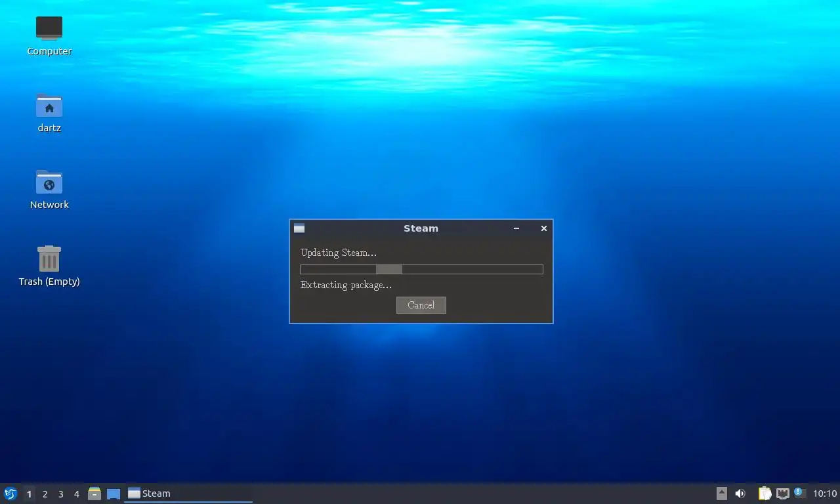Open the wired network tray icon
This screenshot has height=504, width=840.
point(782,493)
